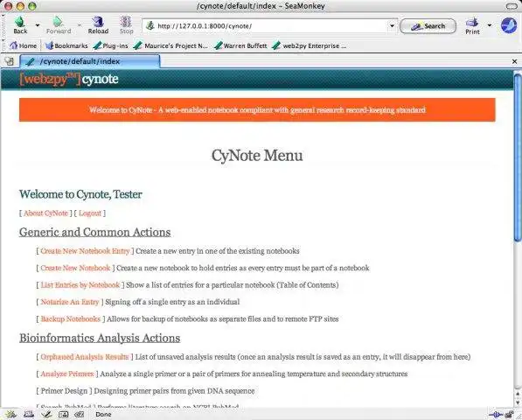
Task: Open the Backup Notebooks link
Action: [x=70, y=319]
